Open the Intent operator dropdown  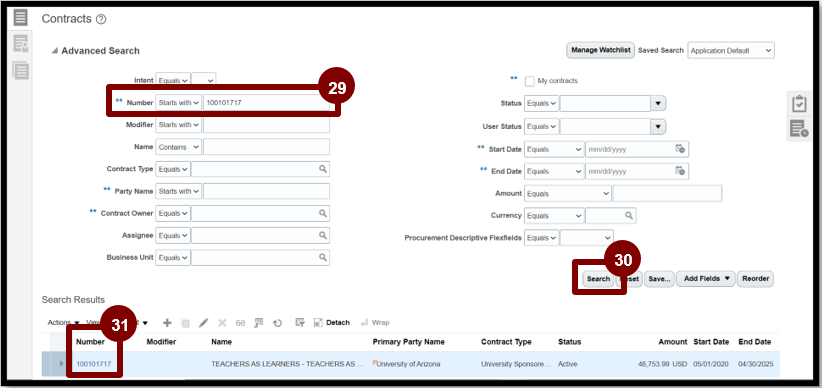tap(174, 81)
